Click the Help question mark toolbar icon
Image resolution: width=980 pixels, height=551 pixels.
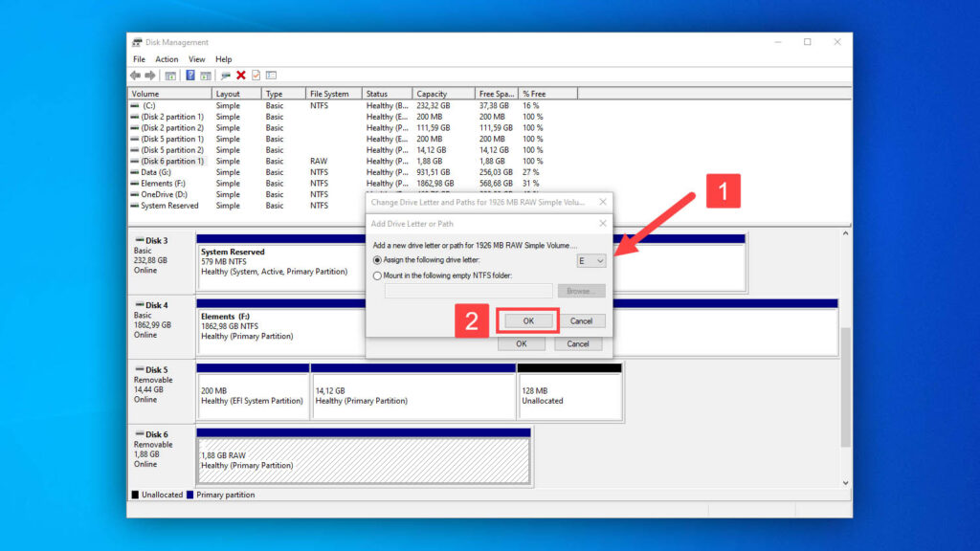[x=189, y=75]
